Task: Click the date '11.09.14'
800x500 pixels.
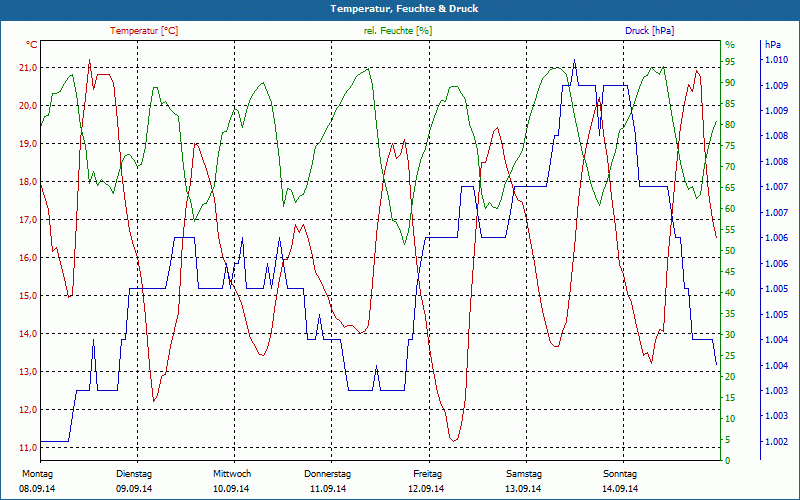Action: 328,489
